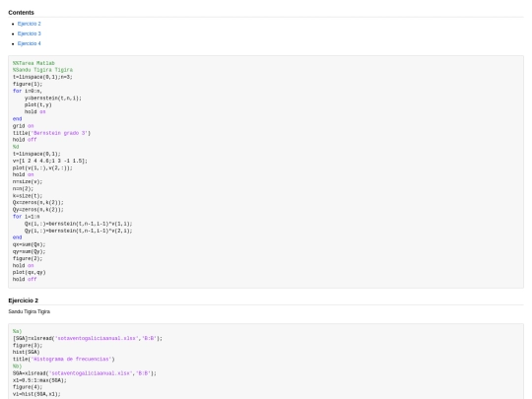Click the plot(t,y) code line
This screenshot has width=532, height=399.
click(x=38, y=104)
